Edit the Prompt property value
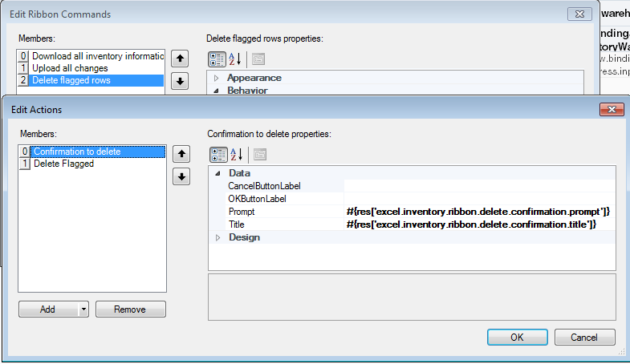 (480, 212)
